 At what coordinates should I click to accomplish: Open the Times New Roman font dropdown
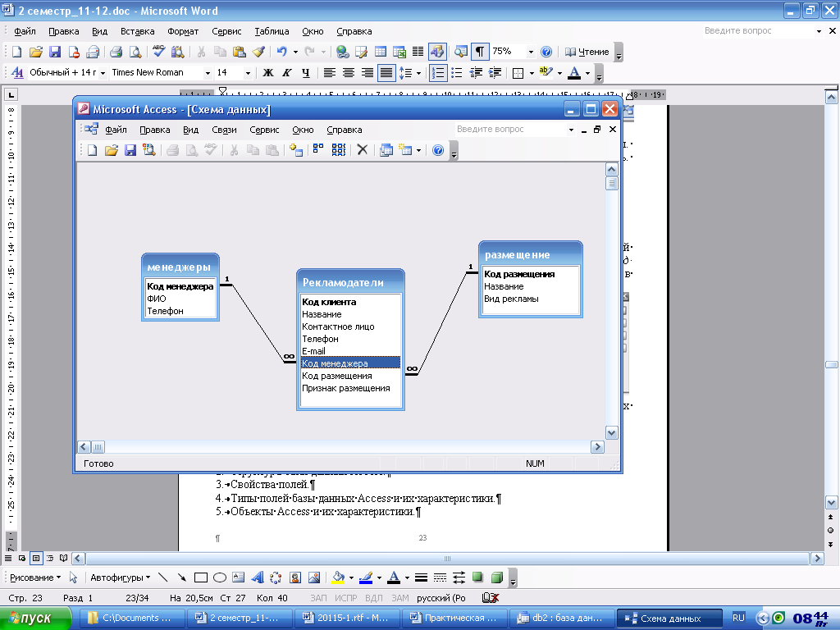tap(208, 73)
